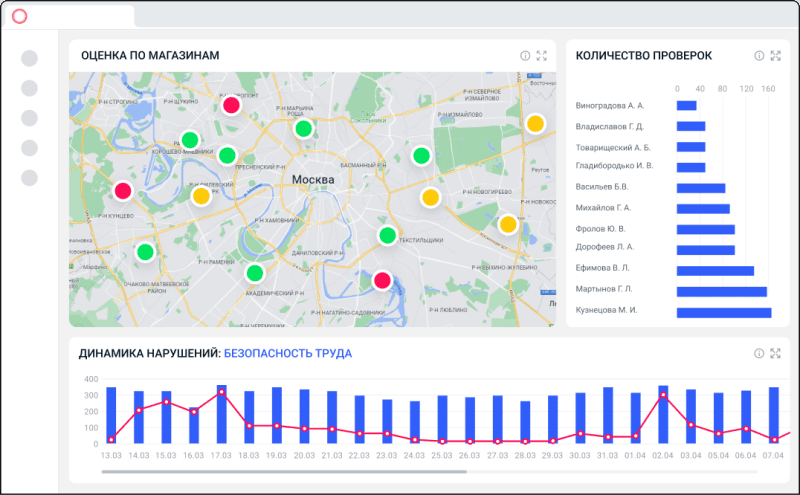Click the yellow marker near Филевский парк
Viewport: 800px width, 495px height.
(x=201, y=196)
